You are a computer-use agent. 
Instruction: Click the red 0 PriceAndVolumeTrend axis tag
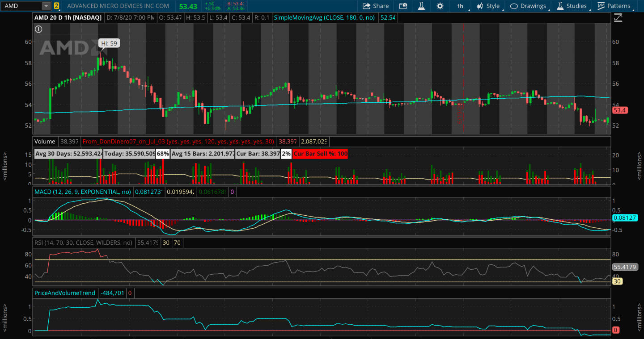pyautogui.click(x=615, y=330)
